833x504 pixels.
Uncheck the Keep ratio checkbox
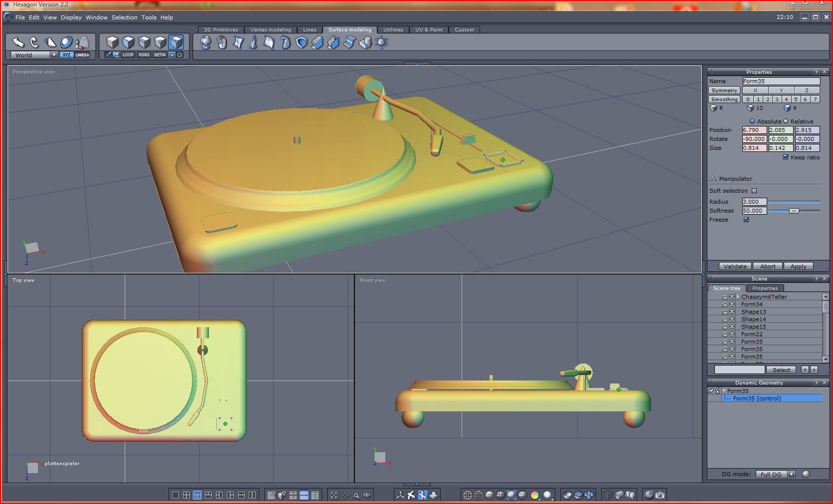786,157
